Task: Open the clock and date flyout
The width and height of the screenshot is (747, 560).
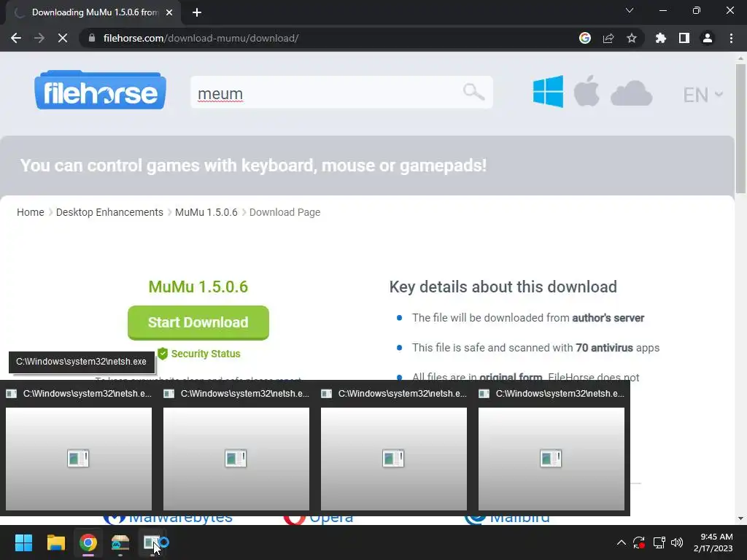Action: (x=713, y=542)
